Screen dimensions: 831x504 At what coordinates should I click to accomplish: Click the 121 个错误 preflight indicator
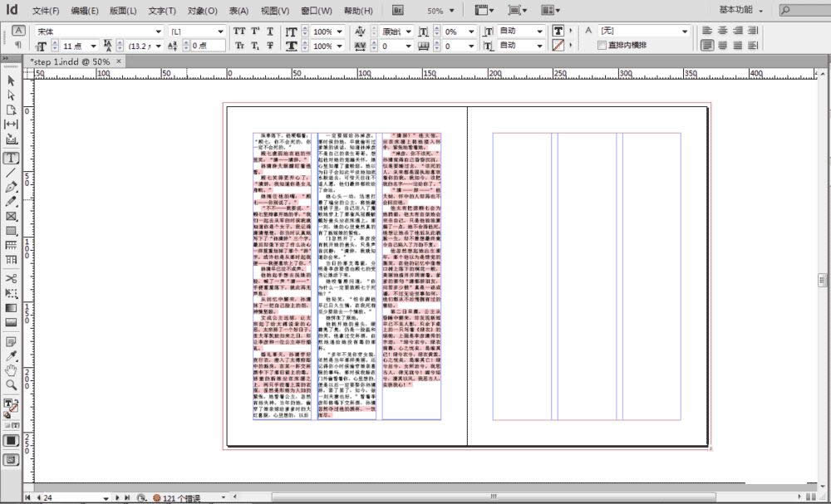click(176, 498)
